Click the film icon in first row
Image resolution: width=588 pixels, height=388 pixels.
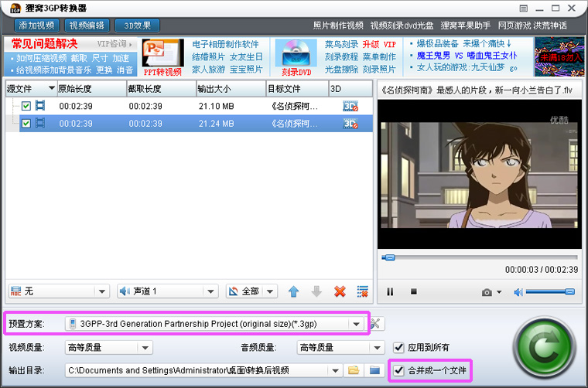(x=40, y=106)
